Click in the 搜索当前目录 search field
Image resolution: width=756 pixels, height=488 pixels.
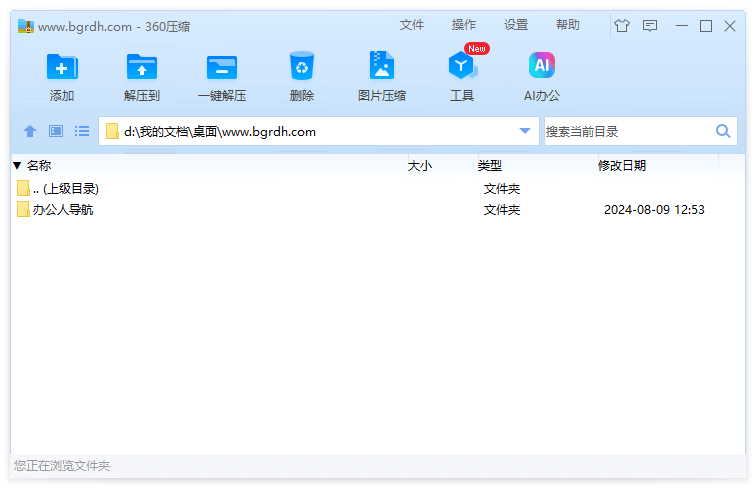[625, 131]
